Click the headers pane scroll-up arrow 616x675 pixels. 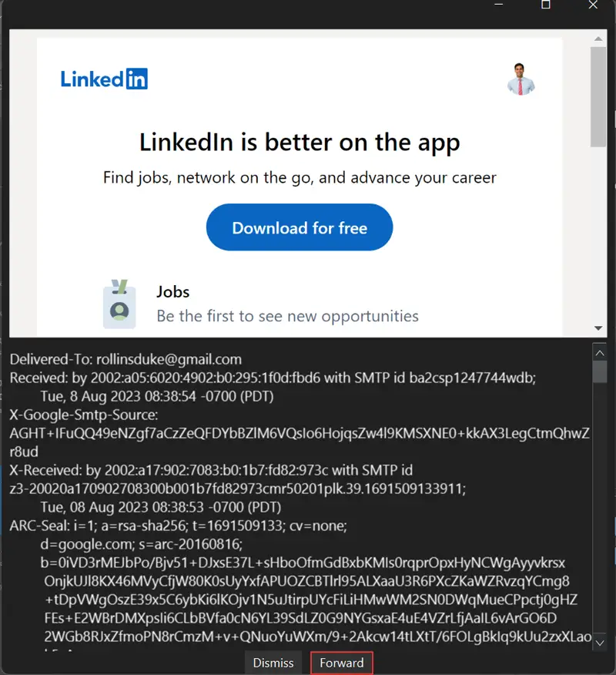[601, 352]
